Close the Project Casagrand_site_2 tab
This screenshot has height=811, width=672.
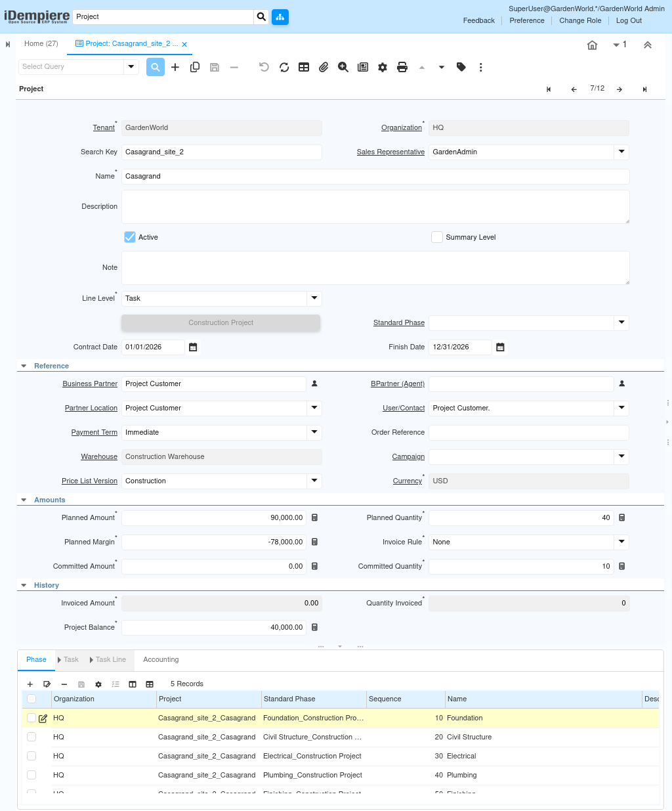pos(184,45)
